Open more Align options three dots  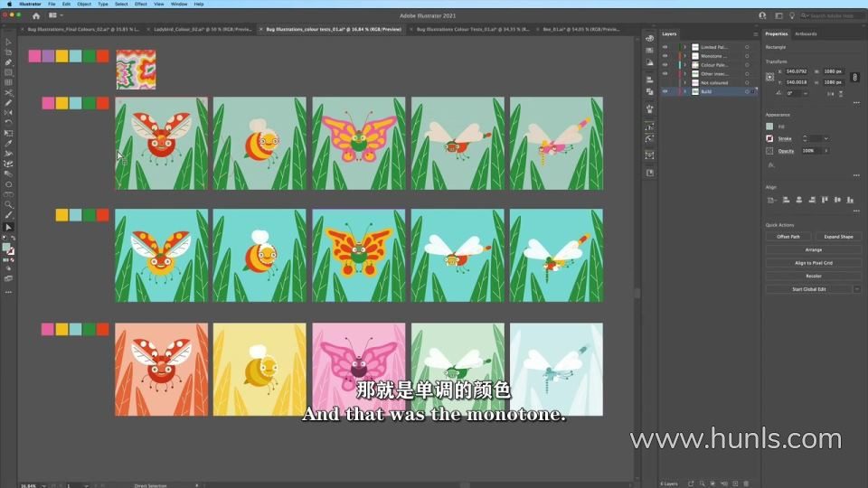[856, 211]
